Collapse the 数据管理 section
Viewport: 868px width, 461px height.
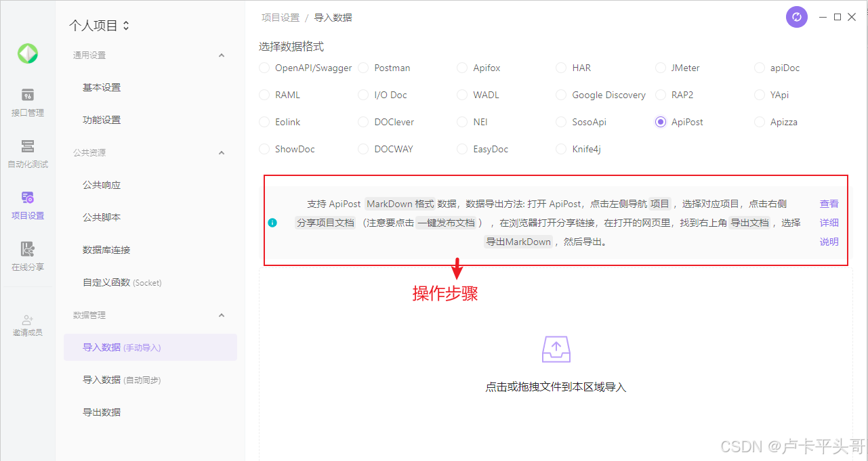click(x=222, y=315)
